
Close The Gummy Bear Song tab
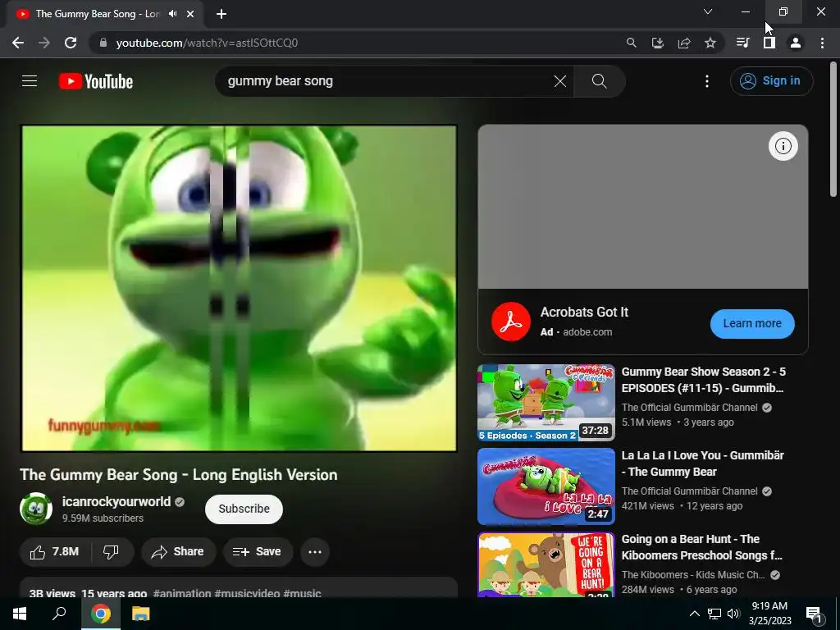pos(190,14)
